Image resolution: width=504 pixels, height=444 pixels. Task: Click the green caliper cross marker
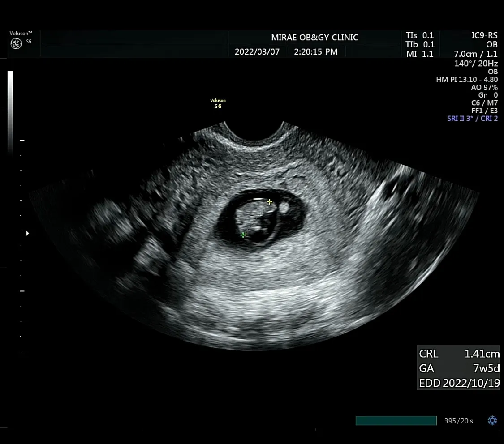(243, 235)
